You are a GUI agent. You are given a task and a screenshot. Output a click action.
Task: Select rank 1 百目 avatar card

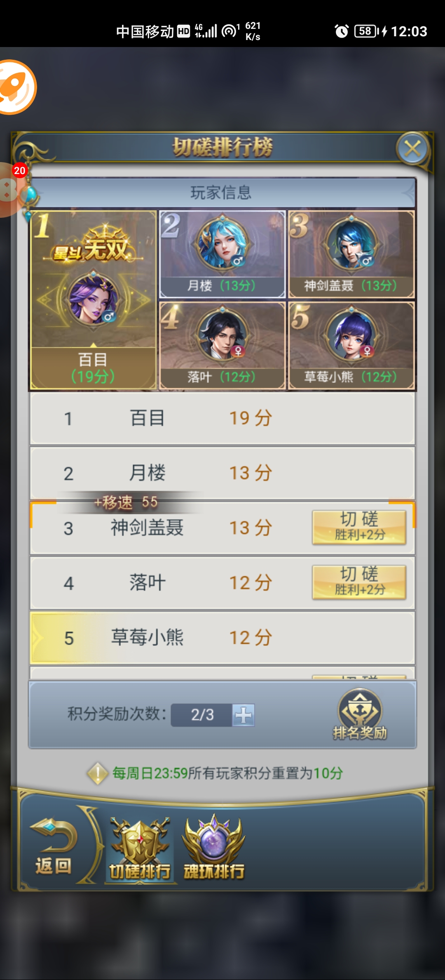[94, 300]
